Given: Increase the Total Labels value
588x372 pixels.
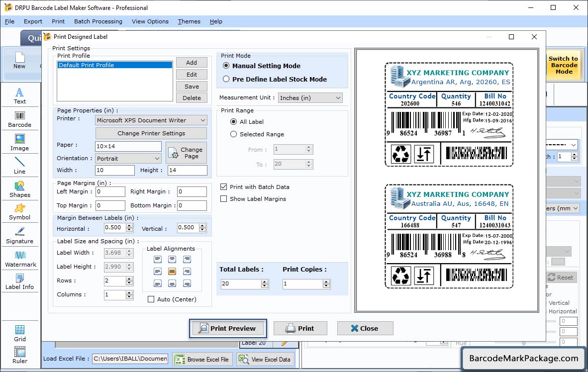Looking at the screenshot, I should click(265, 281).
